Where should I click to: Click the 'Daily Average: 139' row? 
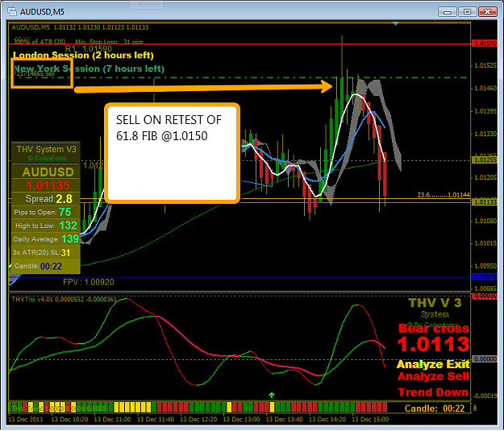pos(46,239)
